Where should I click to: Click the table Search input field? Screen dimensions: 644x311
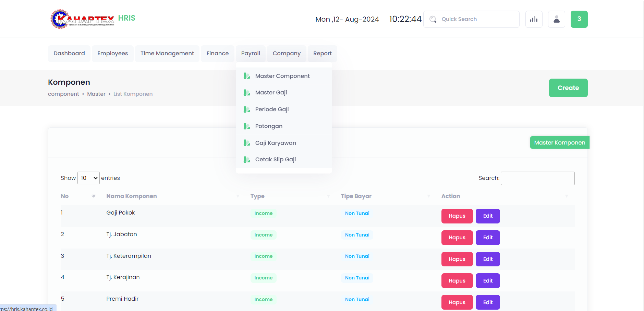point(537,178)
